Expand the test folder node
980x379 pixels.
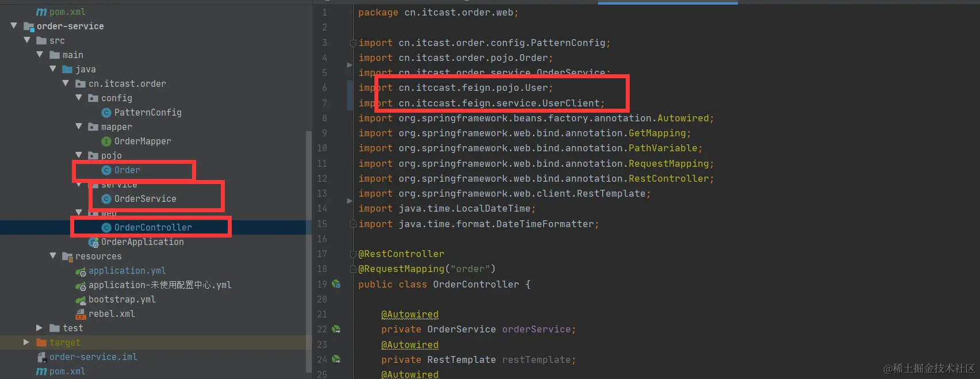(x=39, y=328)
